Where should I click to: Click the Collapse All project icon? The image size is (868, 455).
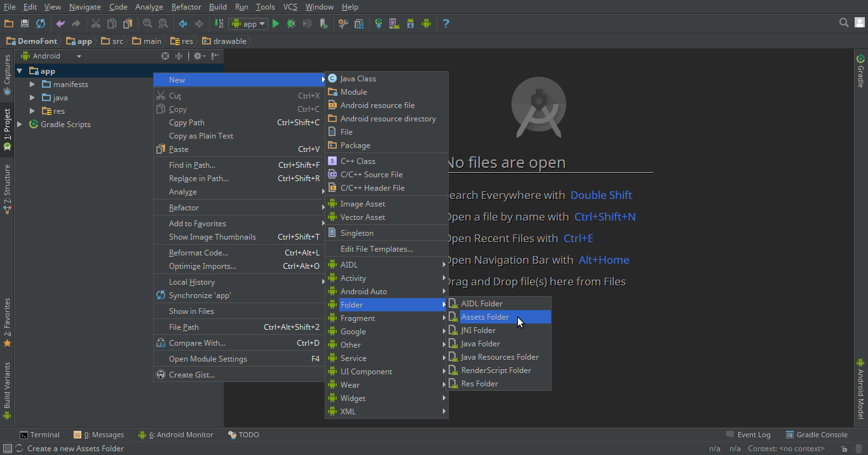pos(179,56)
